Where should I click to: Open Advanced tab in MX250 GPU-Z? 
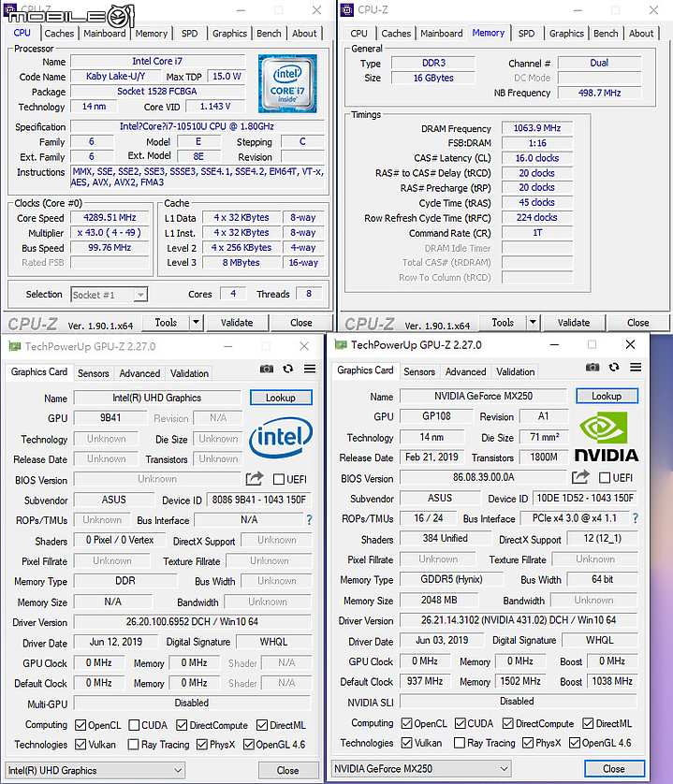tap(466, 371)
